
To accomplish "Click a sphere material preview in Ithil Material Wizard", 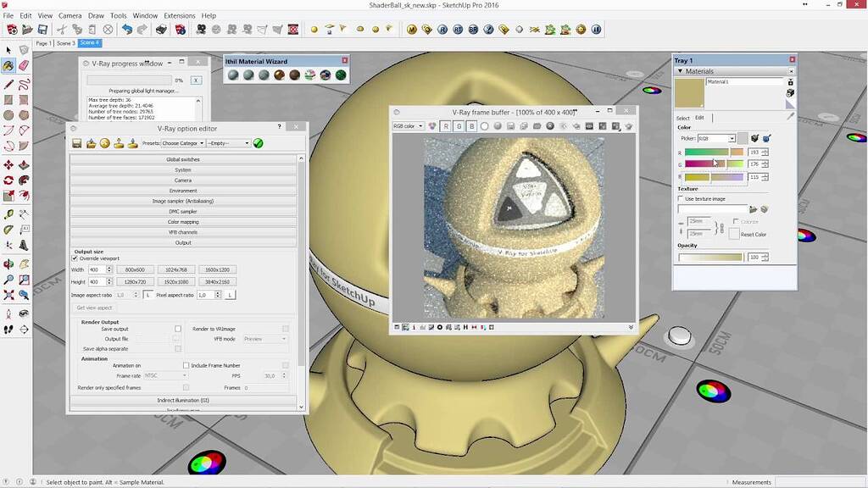I will [234, 75].
